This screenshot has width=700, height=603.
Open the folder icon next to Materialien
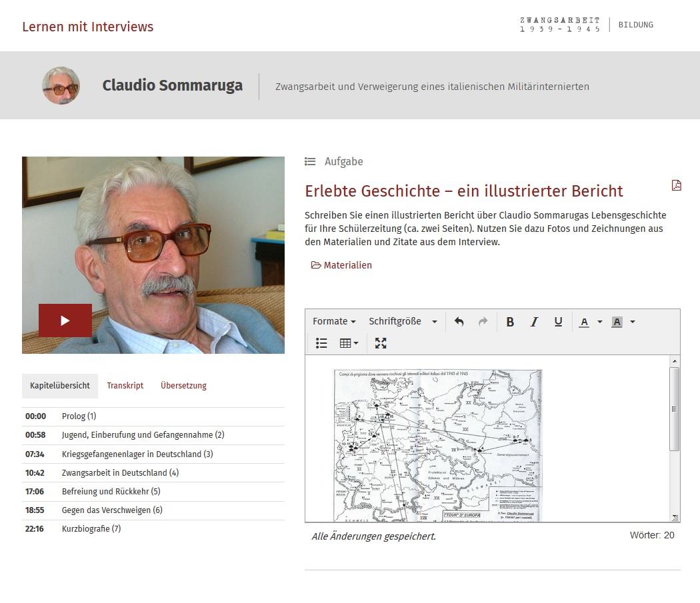[x=316, y=265]
